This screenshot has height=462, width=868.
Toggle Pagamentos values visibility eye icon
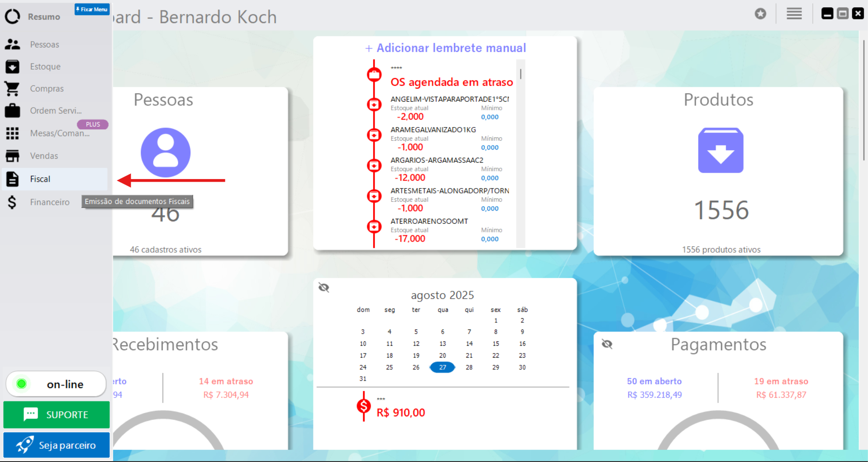coord(607,344)
